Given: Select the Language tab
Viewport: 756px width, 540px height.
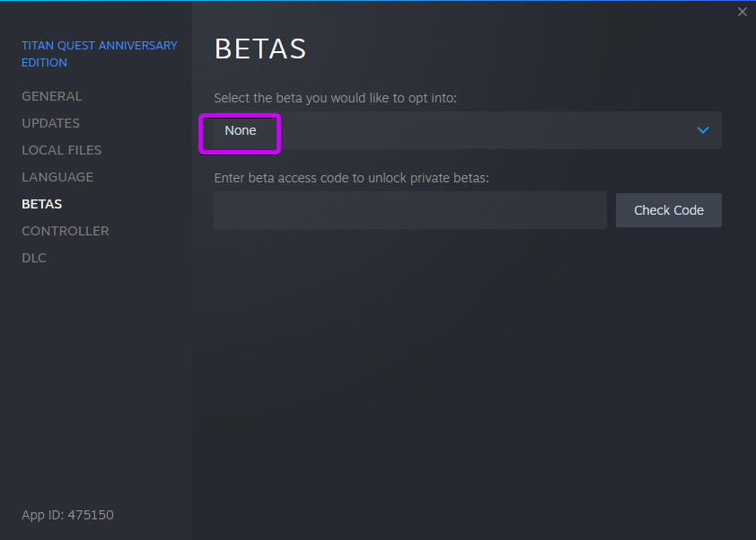Looking at the screenshot, I should click(57, 177).
